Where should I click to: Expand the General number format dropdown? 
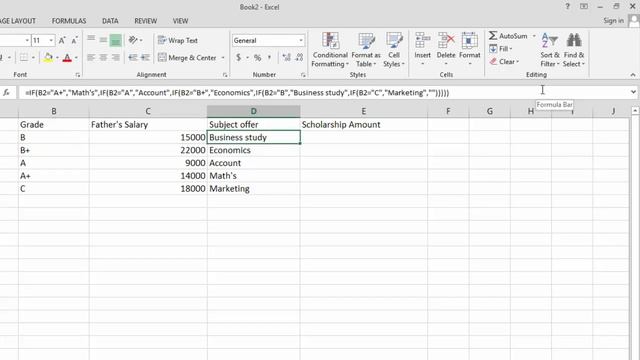pos(301,40)
